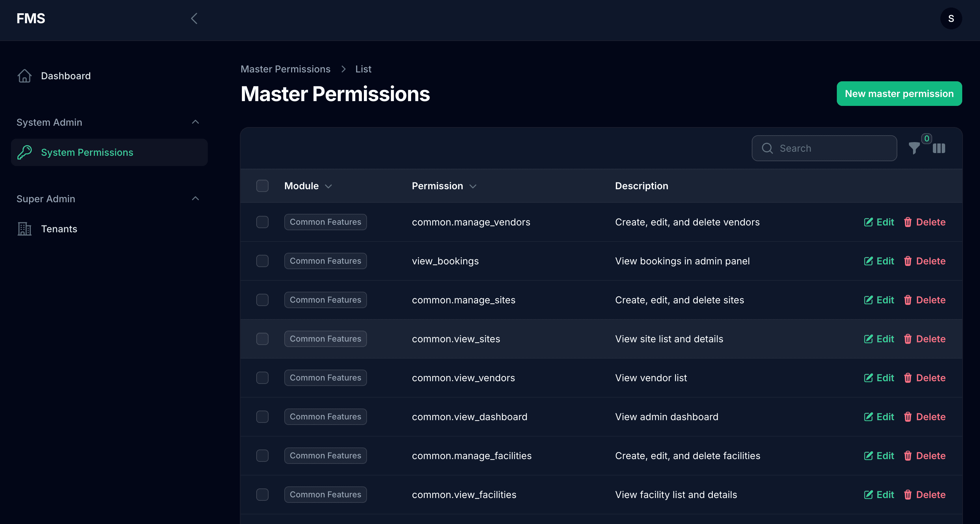This screenshot has width=980, height=524.
Task: Click the trash icon for view_bookings row
Action: 907,261
